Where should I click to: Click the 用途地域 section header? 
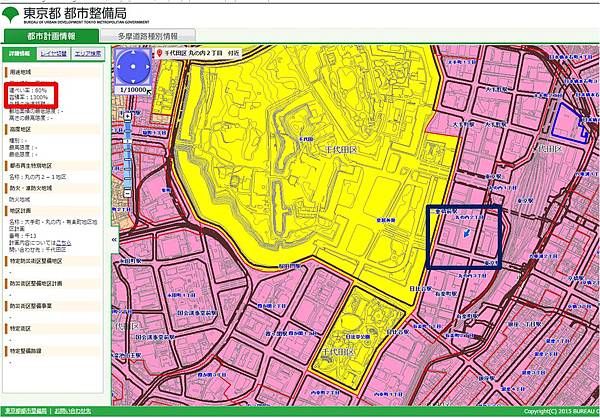(x=53, y=72)
